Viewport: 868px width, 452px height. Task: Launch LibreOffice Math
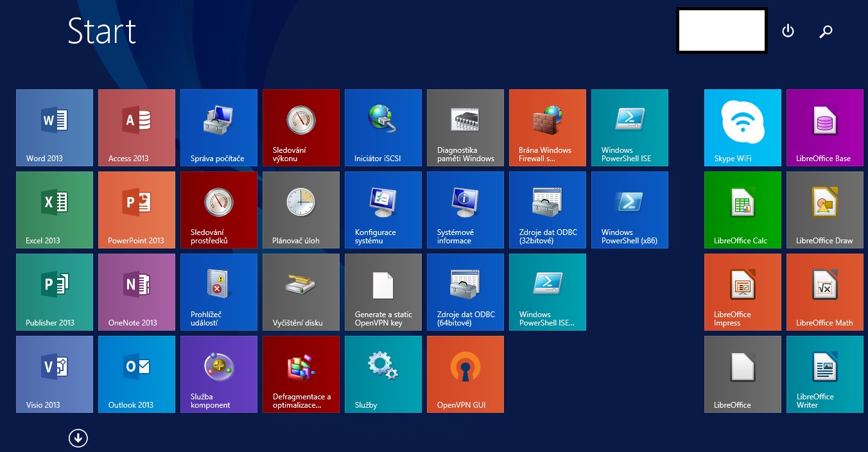(825, 292)
